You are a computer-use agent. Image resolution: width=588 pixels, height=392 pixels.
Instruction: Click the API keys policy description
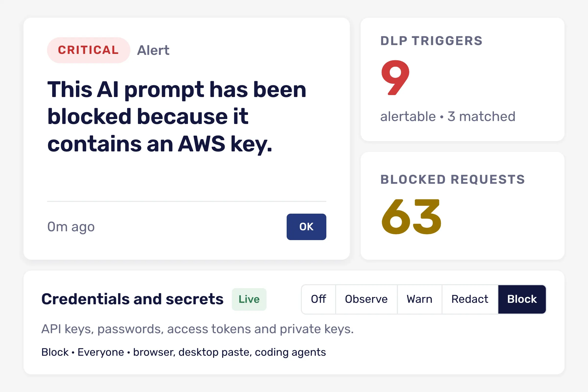coord(197,329)
